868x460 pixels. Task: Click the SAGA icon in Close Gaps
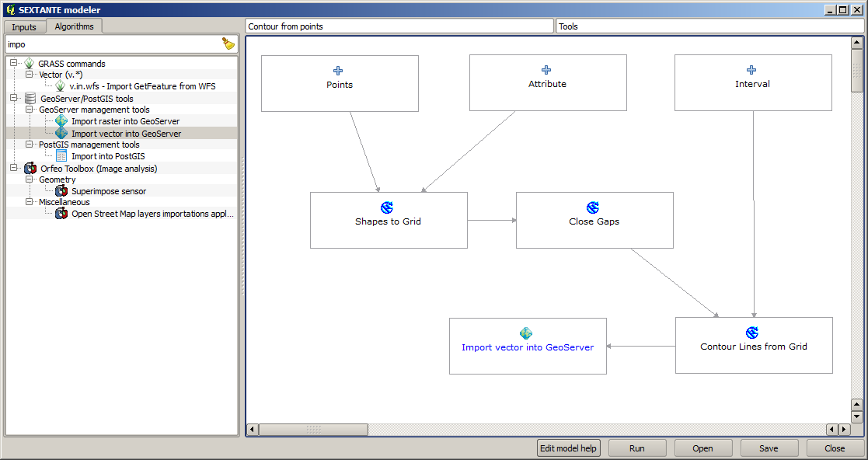pyautogui.click(x=593, y=207)
